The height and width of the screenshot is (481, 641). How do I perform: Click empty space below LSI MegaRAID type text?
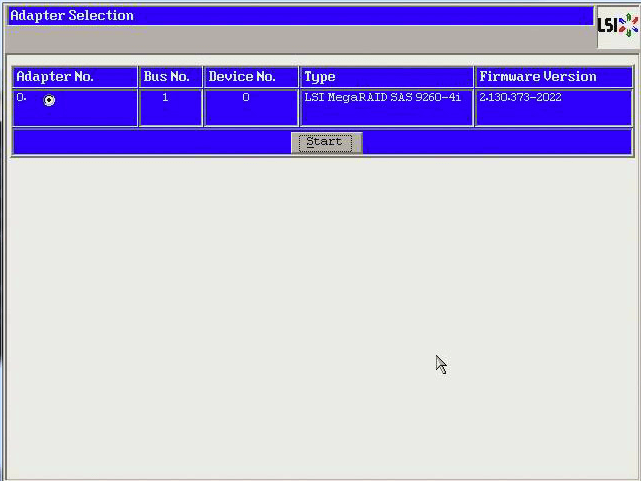tap(386, 116)
